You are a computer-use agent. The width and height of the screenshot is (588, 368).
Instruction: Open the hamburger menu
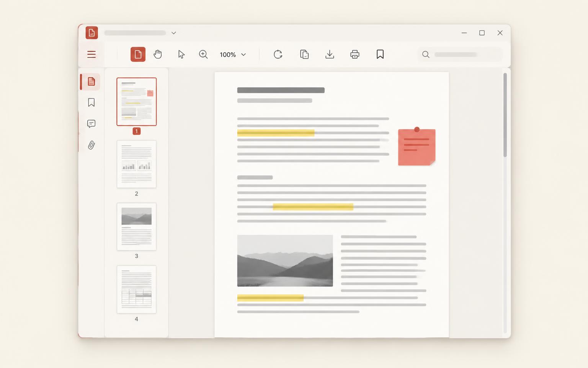point(91,54)
